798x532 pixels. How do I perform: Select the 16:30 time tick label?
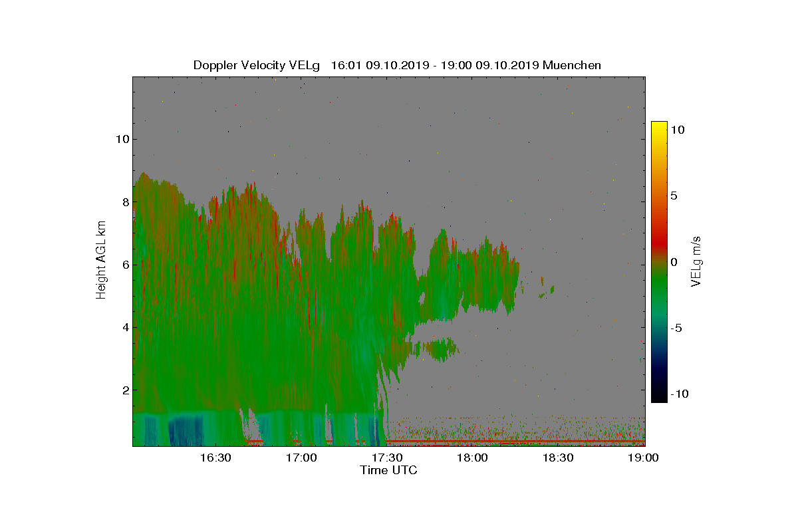216,458
